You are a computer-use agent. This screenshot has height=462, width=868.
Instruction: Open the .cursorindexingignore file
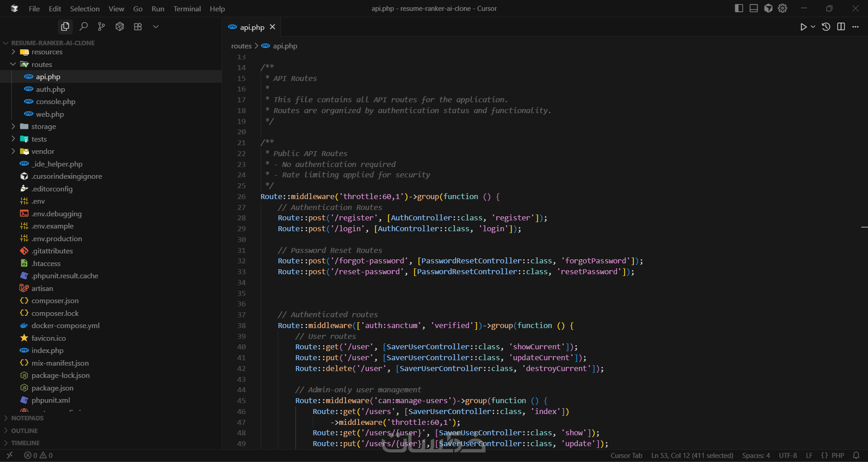(66, 176)
